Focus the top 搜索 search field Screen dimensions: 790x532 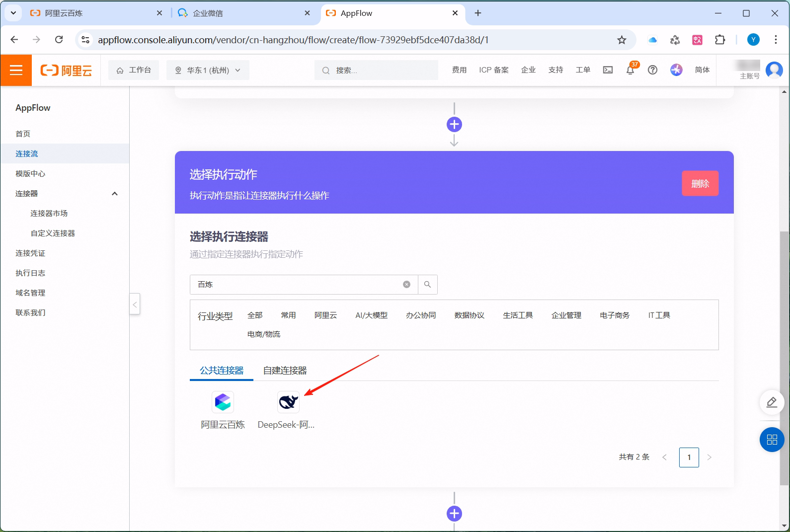point(376,70)
